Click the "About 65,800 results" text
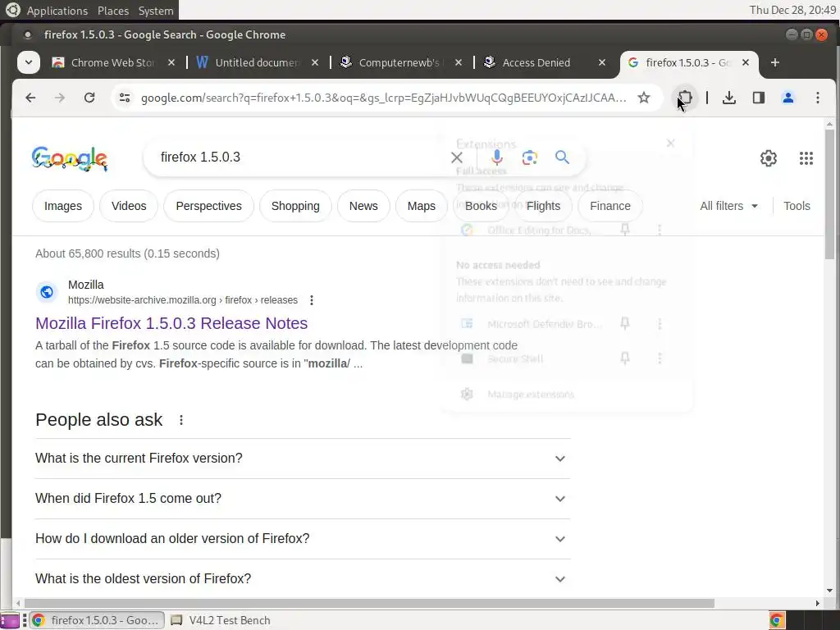The width and height of the screenshot is (840, 630). click(127, 253)
